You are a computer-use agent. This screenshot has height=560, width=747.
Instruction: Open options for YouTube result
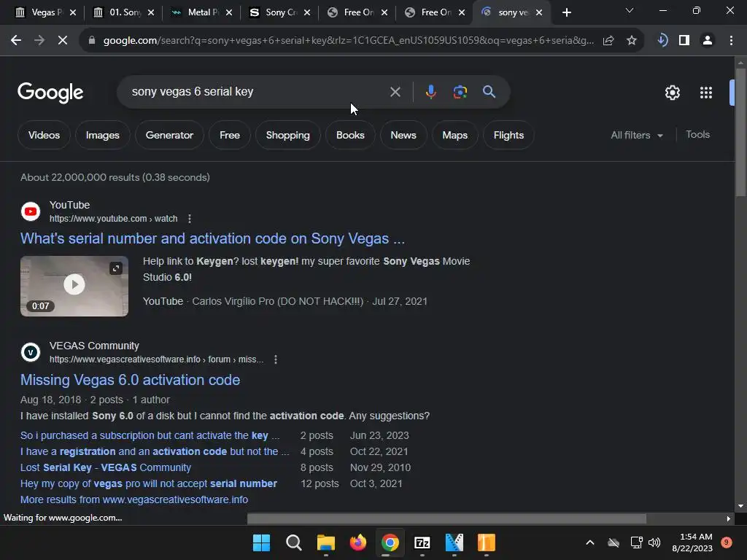[x=190, y=219]
